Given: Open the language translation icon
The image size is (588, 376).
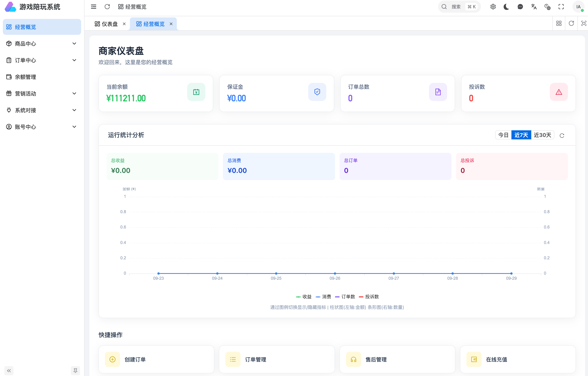Looking at the screenshot, I should 534,7.
